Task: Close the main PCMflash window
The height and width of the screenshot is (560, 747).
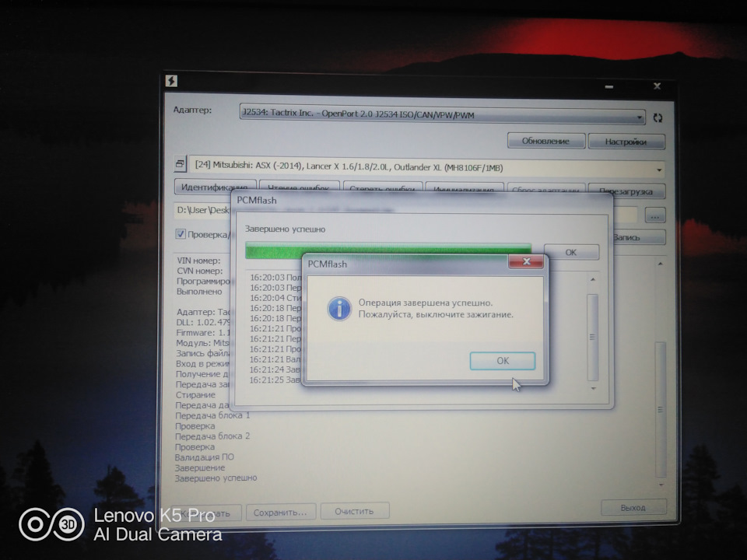Action: (x=657, y=86)
